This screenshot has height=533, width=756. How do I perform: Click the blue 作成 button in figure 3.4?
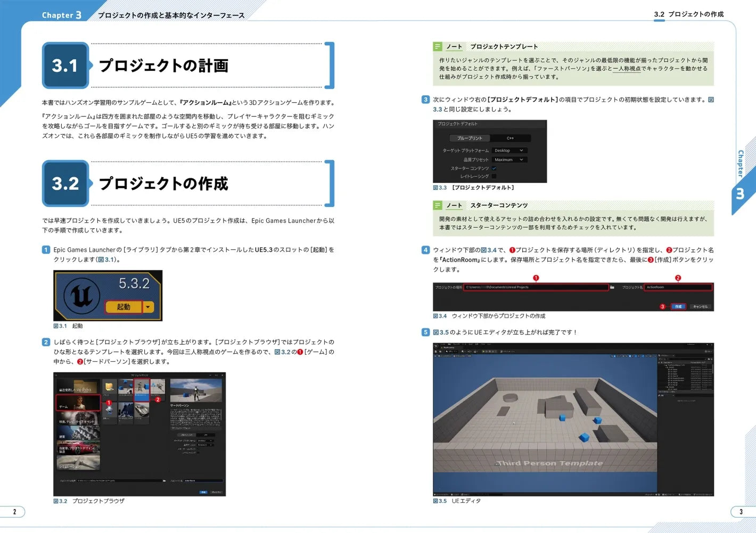click(678, 306)
